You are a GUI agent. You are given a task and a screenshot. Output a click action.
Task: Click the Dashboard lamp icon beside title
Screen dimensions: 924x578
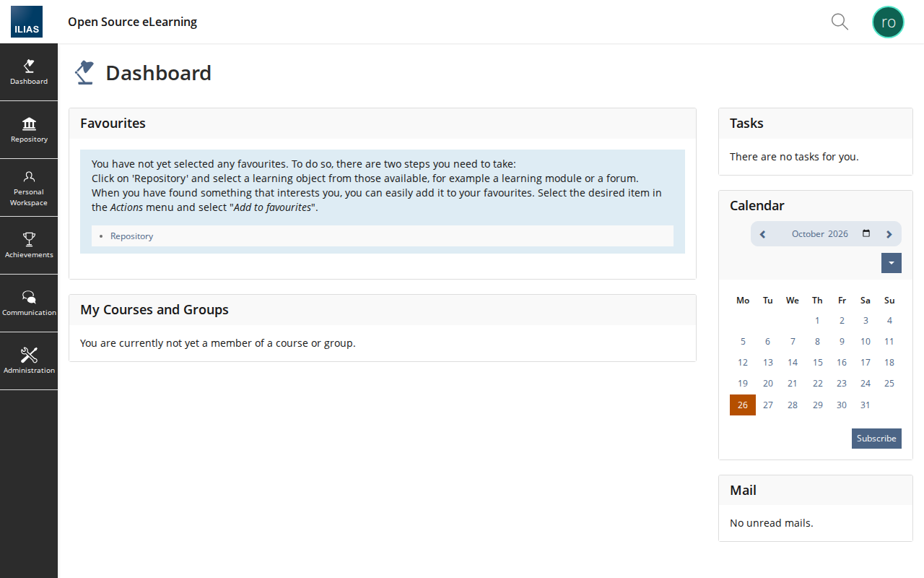pyautogui.click(x=84, y=72)
